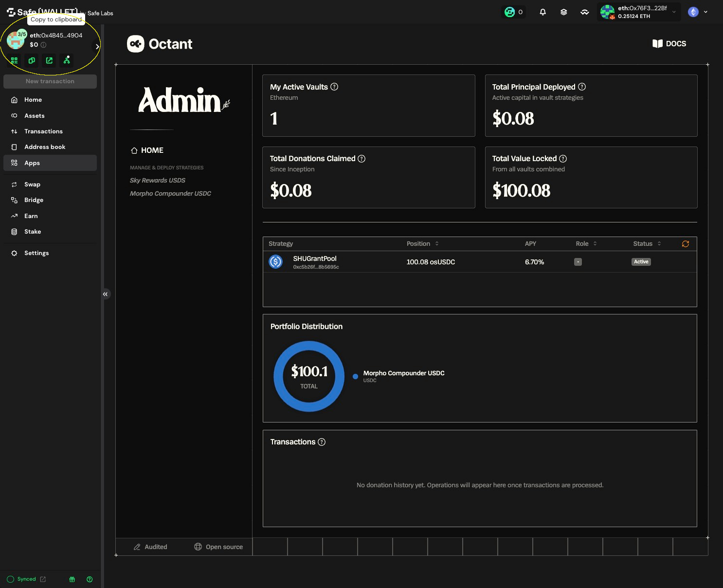Click the Safe avatar with 3/5 badge
Viewport: 723px width, 588px height.
pyautogui.click(x=16, y=40)
